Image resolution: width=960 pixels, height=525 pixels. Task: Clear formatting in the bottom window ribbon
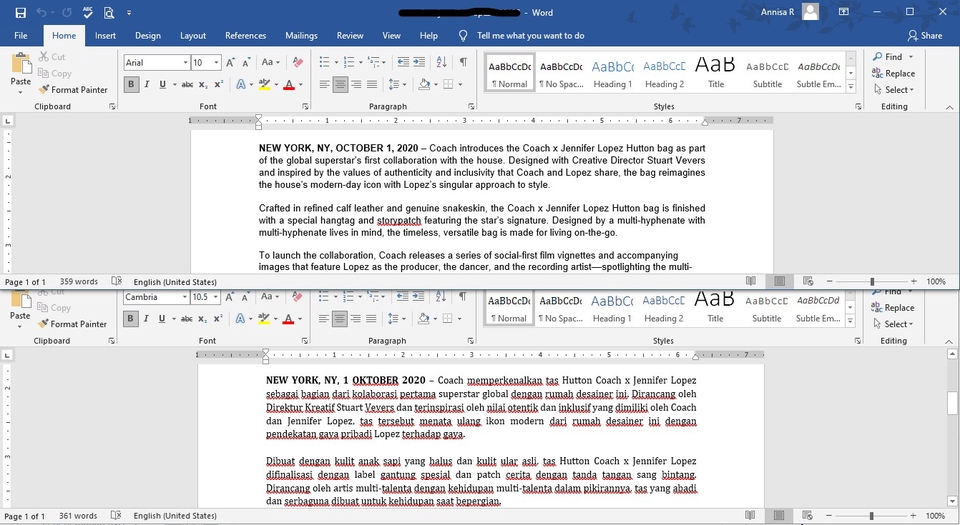click(x=297, y=297)
